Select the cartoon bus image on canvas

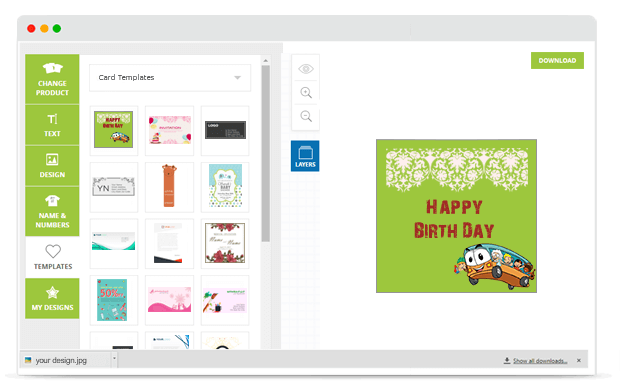pos(494,266)
